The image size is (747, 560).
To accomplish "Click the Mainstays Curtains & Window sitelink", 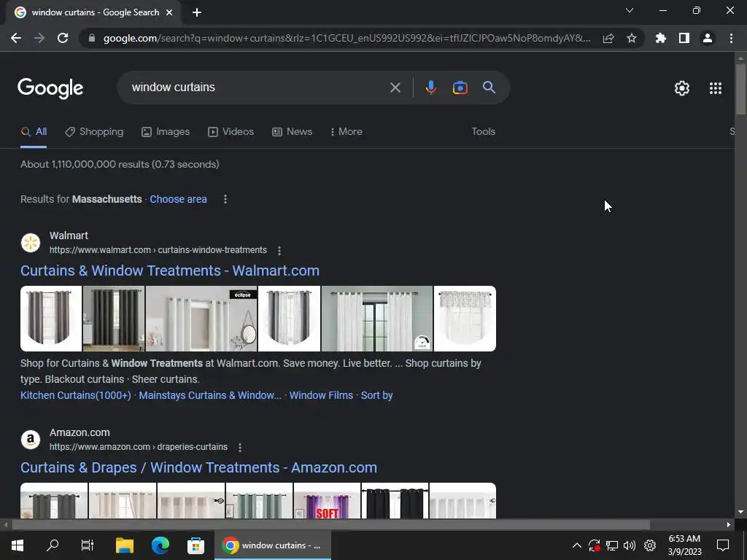I will point(210,395).
